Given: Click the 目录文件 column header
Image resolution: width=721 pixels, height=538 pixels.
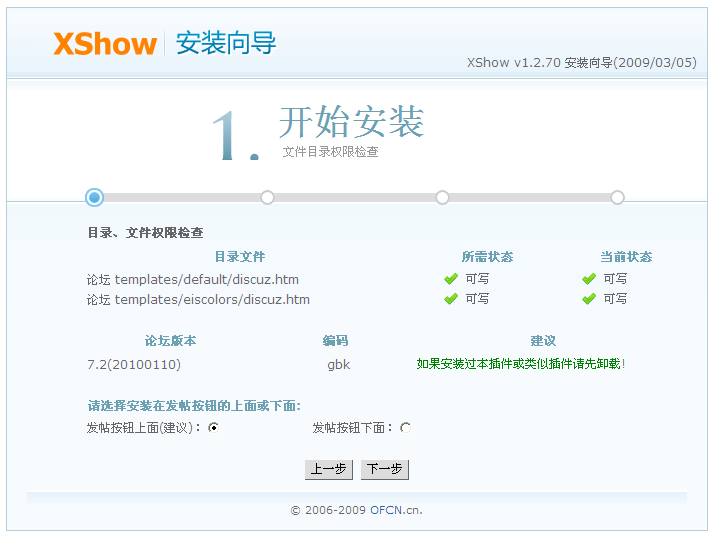Looking at the screenshot, I should 240,257.
